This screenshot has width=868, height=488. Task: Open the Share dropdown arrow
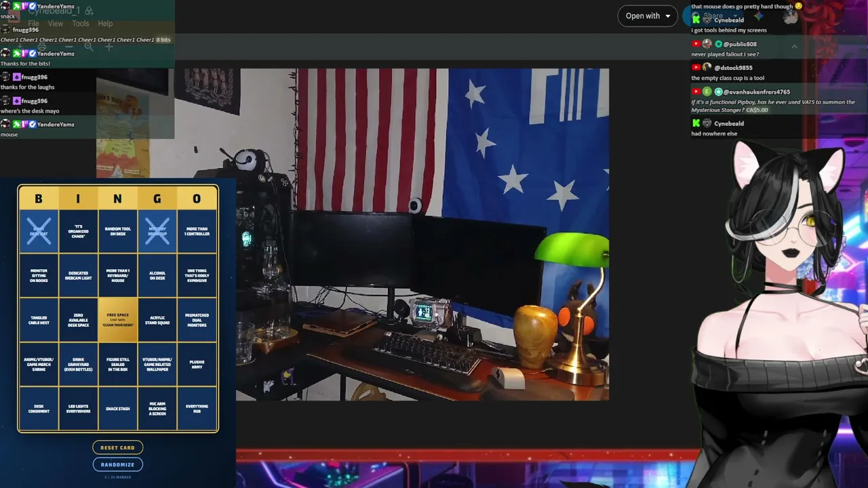tap(734, 16)
